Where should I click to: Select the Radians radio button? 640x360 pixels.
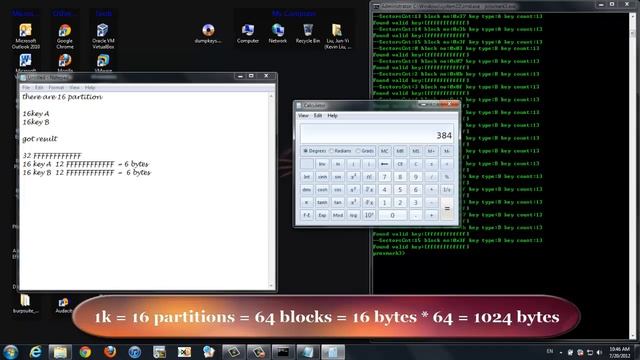pos(340,151)
